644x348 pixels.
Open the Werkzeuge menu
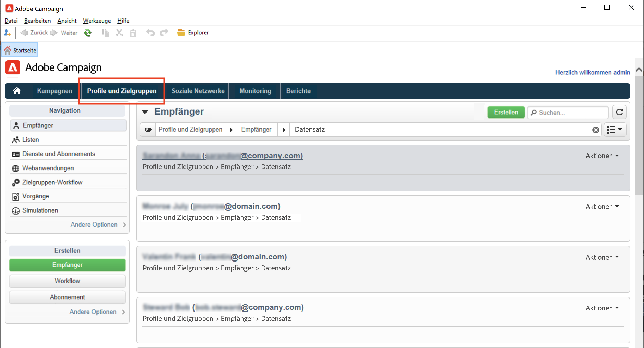(97, 21)
